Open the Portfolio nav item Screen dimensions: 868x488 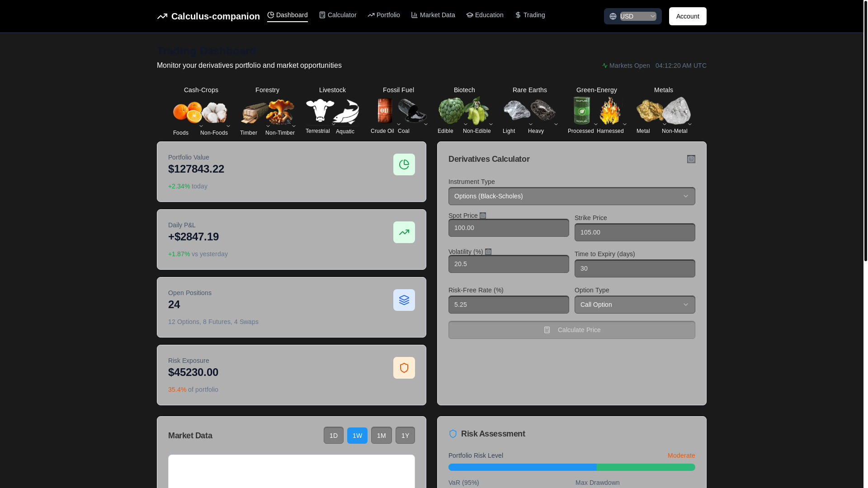384,15
